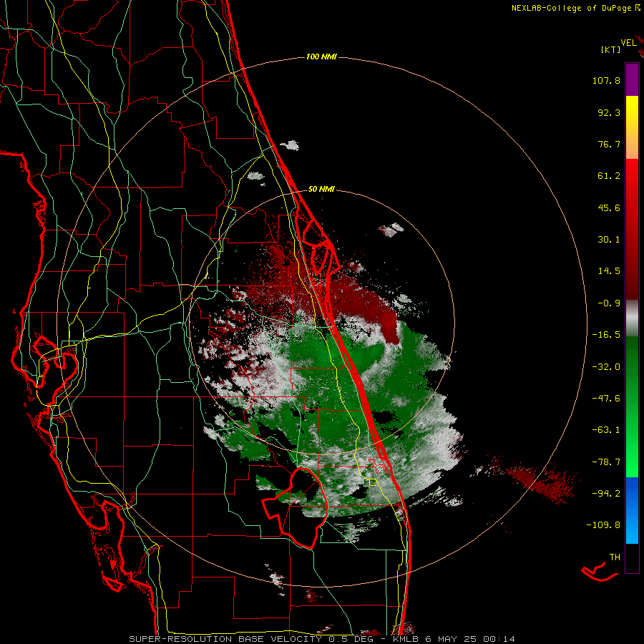Click the [KT] units label

pyautogui.click(x=610, y=49)
